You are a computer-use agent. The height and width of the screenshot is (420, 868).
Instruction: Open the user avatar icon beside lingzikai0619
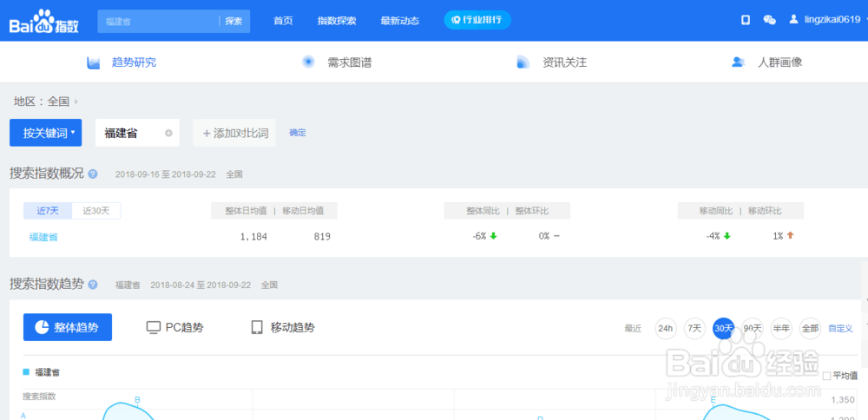794,20
